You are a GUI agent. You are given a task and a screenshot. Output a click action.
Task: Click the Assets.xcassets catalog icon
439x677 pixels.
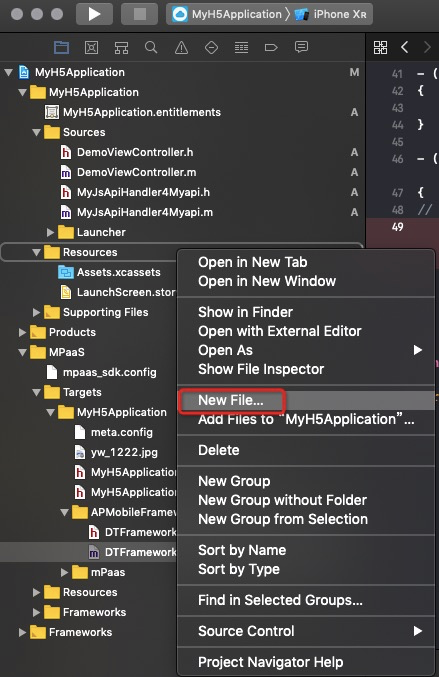pos(66,272)
